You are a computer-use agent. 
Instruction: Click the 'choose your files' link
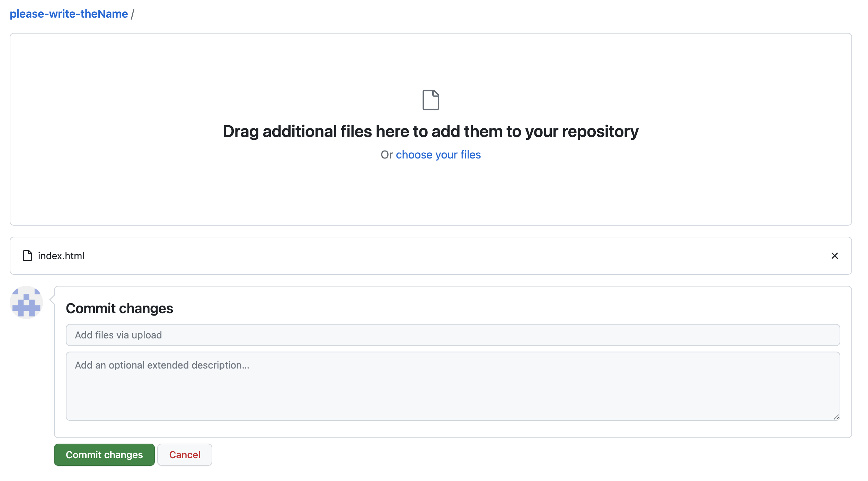(x=438, y=155)
